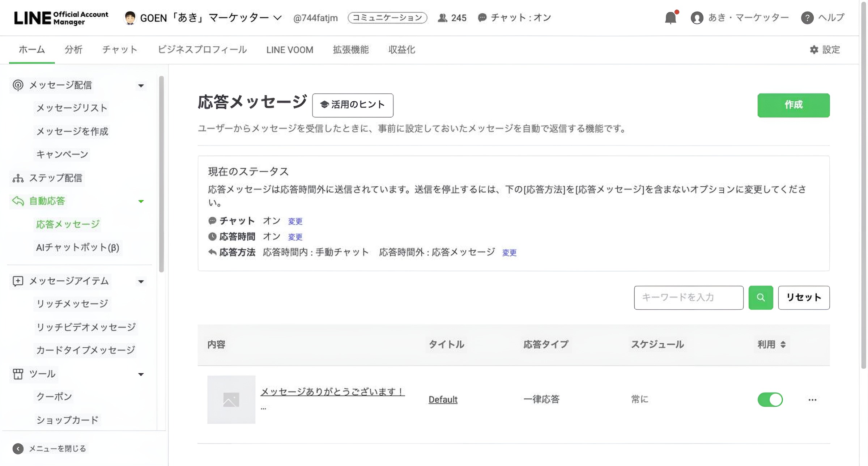This screenshot has width=868, height=466.
Task: Open the settings gear icon
Action: click(x=814, y=50)
